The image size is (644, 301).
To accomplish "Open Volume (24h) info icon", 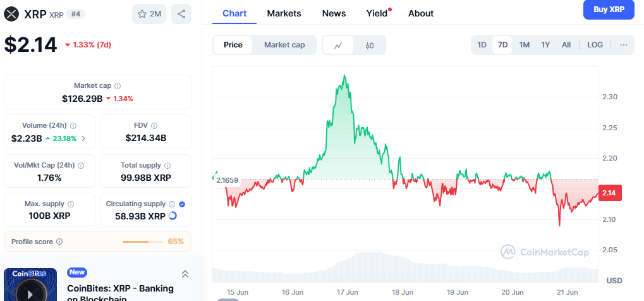I will 73,126.
